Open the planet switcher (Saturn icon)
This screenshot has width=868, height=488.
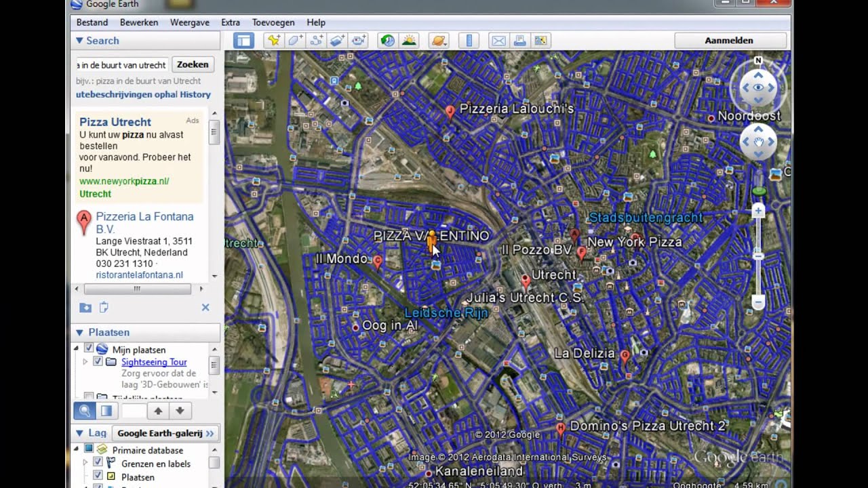[x=439, y=41]
